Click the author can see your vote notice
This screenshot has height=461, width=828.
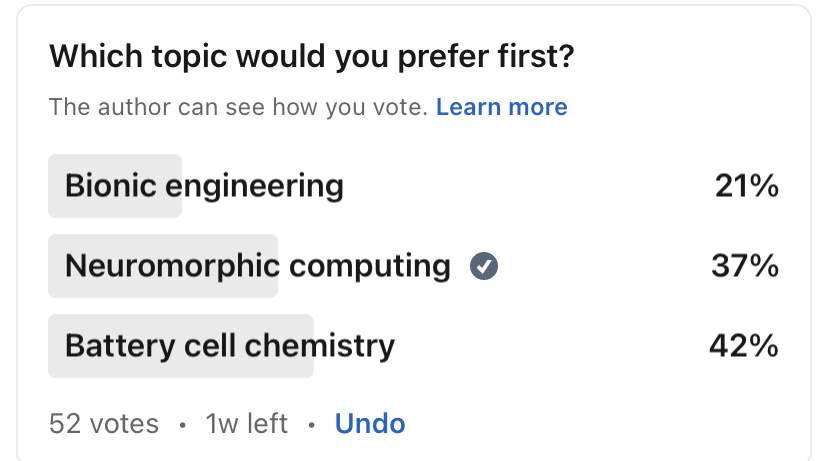238,107
